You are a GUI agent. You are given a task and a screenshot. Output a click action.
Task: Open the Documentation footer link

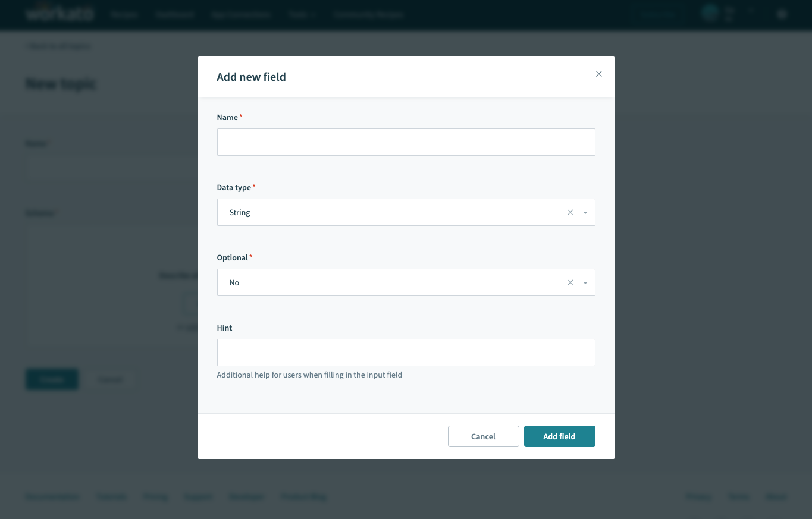(52, 496)
